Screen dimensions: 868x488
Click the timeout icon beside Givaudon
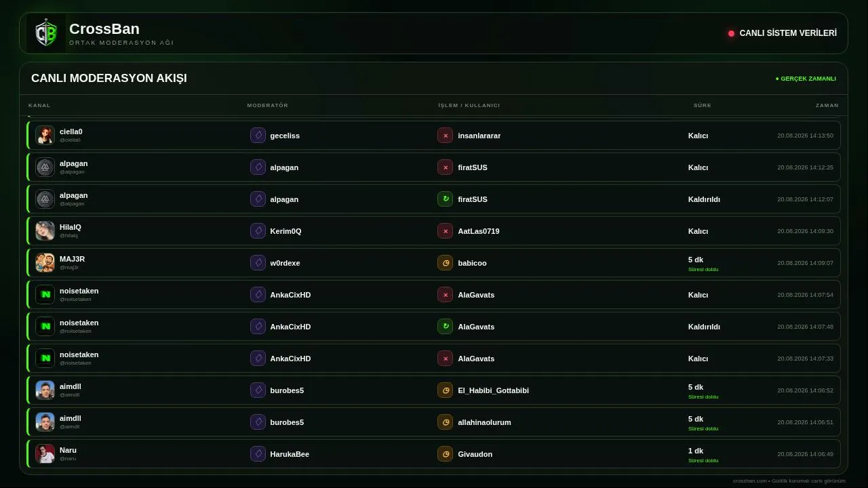click(x=445, y=454)
